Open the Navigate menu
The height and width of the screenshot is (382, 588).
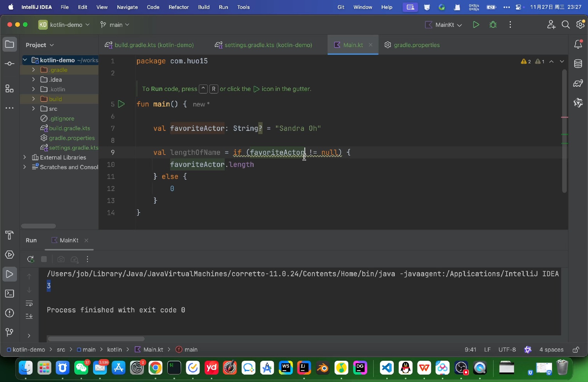[x=127, y=7]
